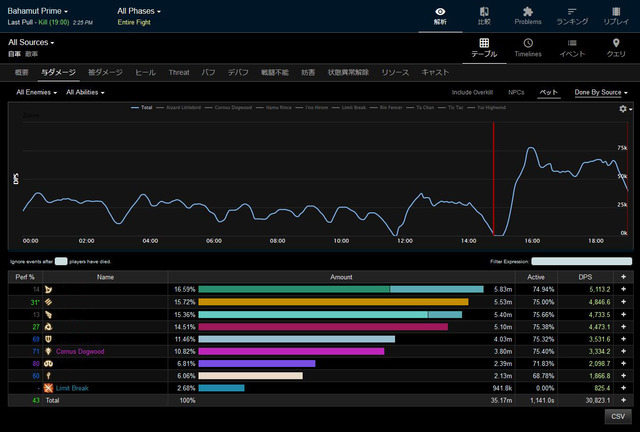Expand all rows via header plus
Image resolution: width=640 pixels, height=432 pixels.
(623, 277)
